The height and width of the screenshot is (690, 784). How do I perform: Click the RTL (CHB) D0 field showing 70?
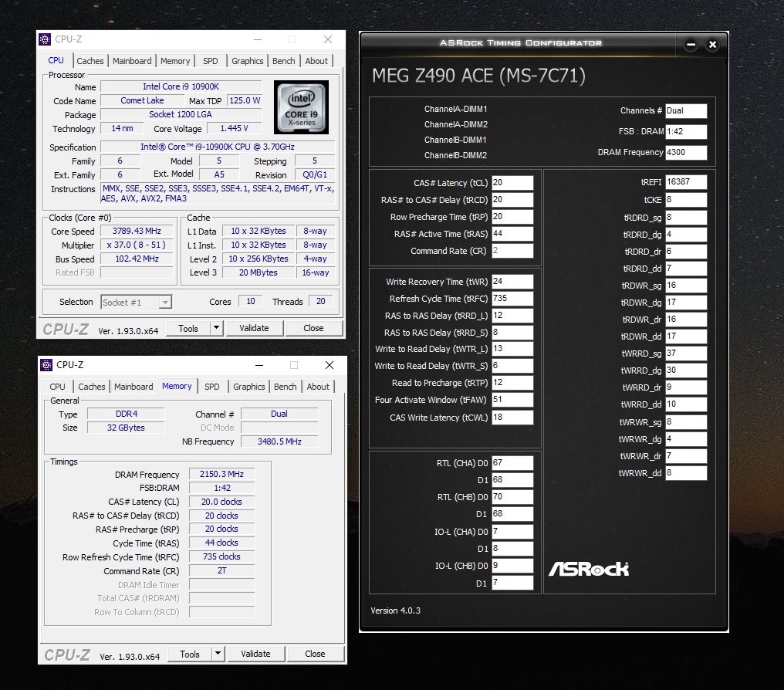pos(512,496)
